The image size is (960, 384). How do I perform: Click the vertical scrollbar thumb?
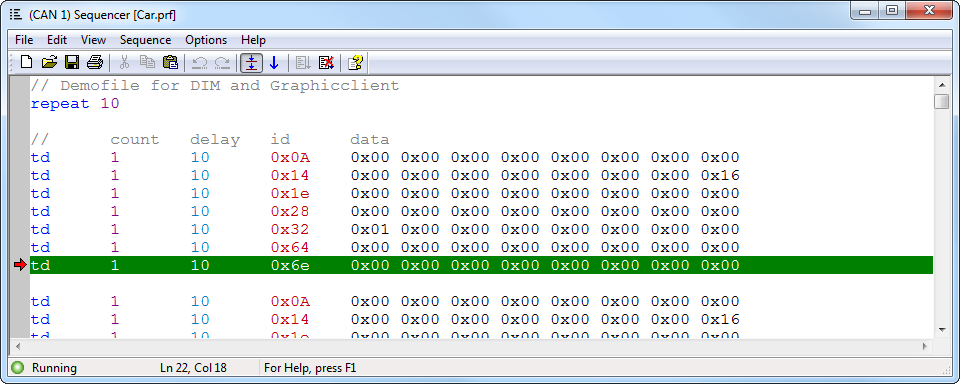coord(942,102)
